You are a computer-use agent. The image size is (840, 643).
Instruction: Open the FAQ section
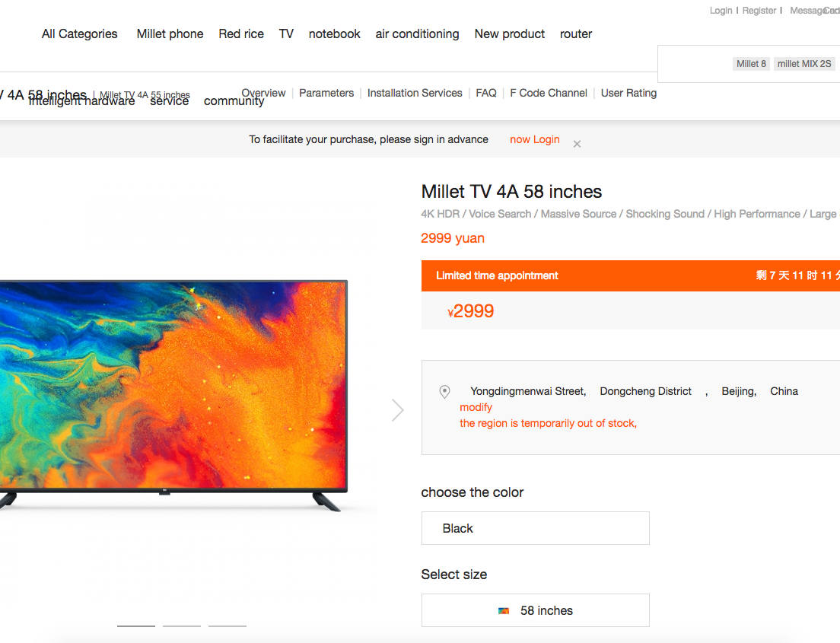click(486, 93)
